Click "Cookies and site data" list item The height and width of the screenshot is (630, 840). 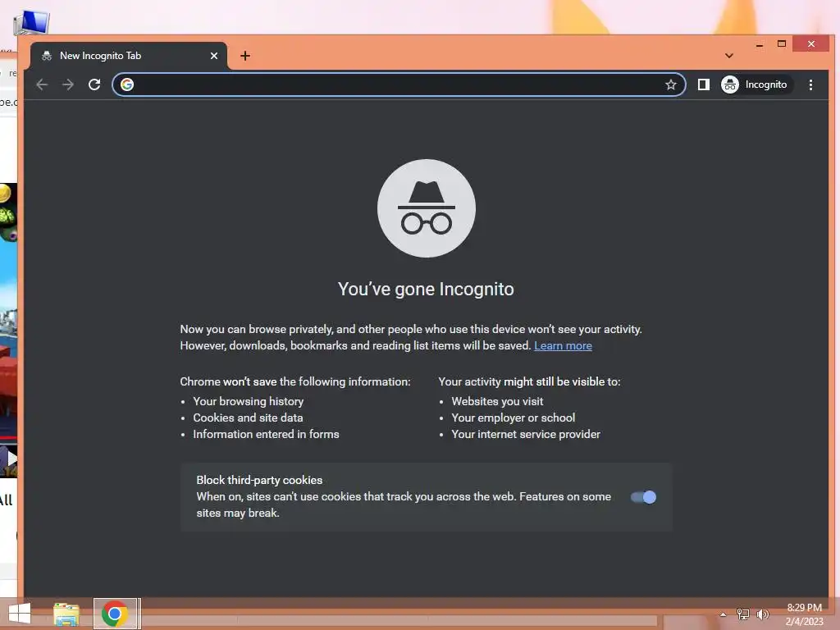pyautogui.click(x=248, y=418)
